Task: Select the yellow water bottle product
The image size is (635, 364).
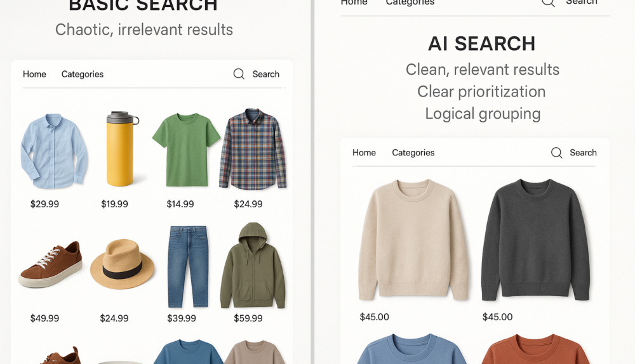Action: coord(120,150)
